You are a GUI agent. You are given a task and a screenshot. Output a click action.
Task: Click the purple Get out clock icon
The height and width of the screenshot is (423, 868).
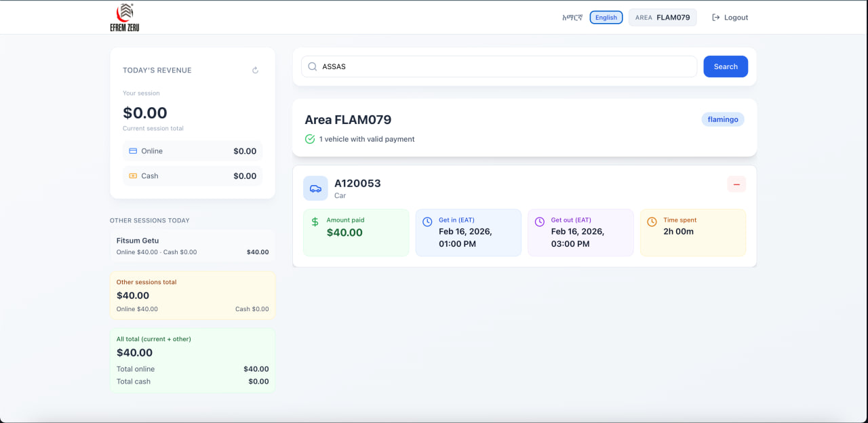point(540,222)
